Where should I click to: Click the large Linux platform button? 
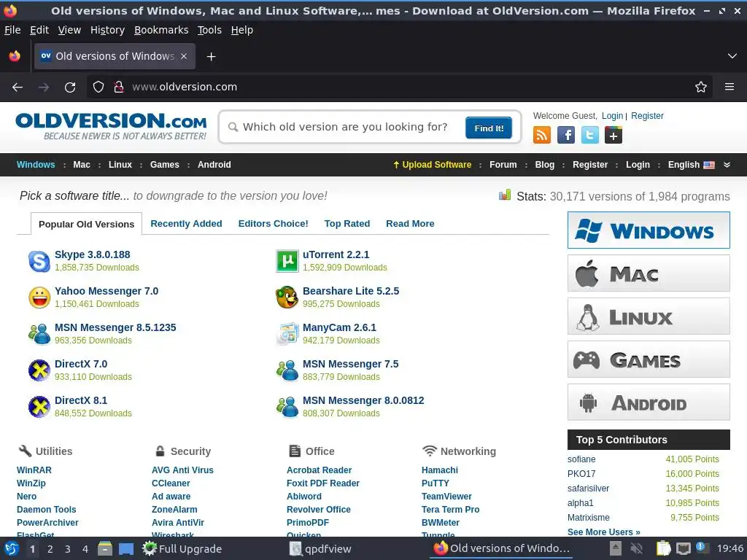[x=649, y=316]
